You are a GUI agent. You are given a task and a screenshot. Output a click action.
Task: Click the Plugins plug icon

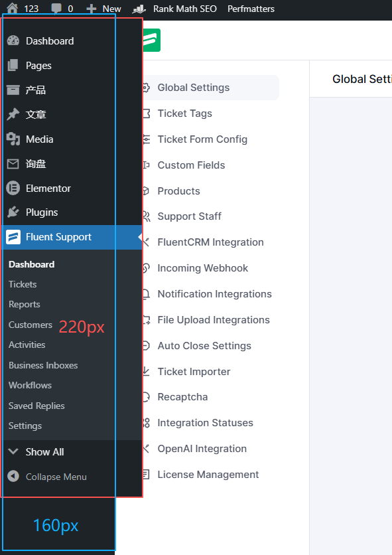(13, 212)
